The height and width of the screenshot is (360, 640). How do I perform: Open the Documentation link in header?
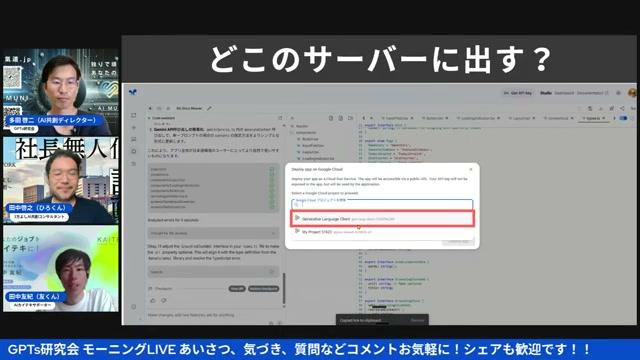point(592,93)
